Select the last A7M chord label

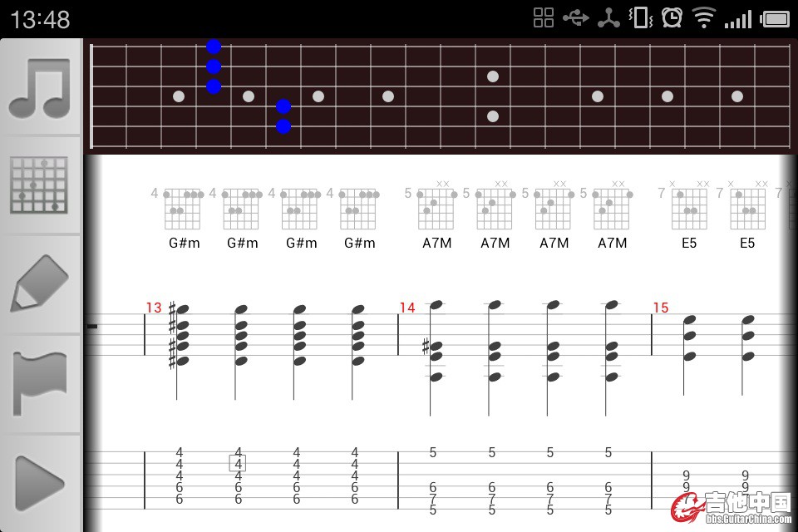pos(612,244)
